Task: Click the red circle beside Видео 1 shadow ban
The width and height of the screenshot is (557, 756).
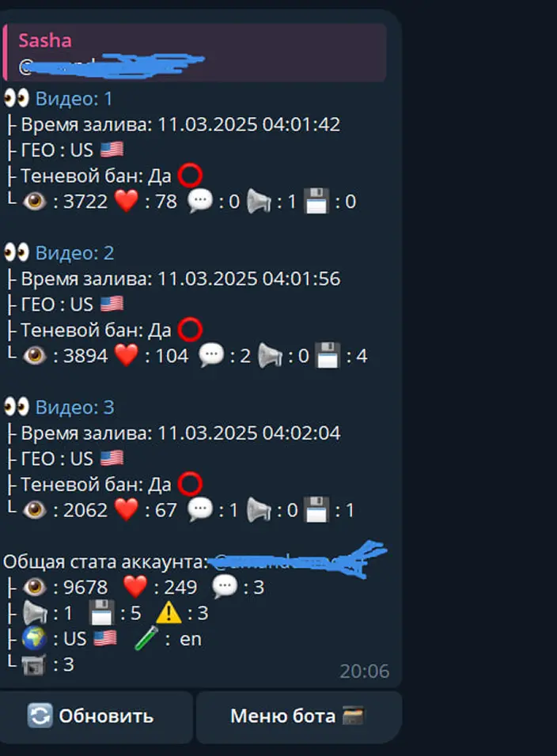Action: [190, 176]
